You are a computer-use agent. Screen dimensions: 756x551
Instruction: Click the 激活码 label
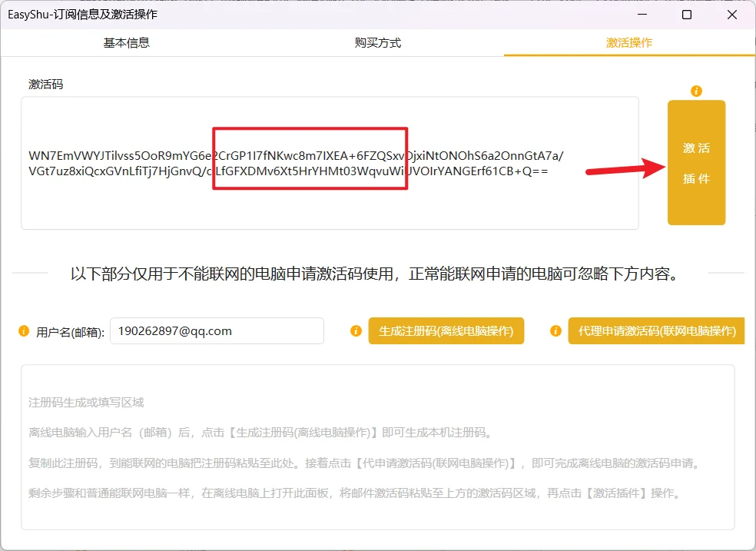(46, 85)
